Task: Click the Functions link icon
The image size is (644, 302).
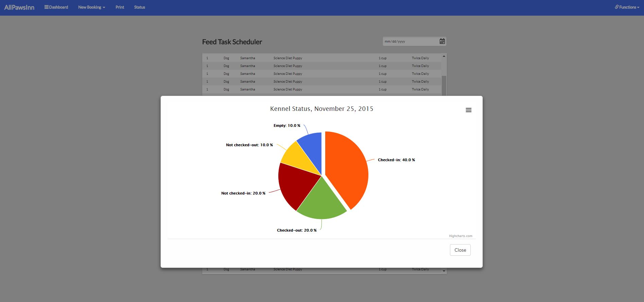Action: click(x=616, y=7)
